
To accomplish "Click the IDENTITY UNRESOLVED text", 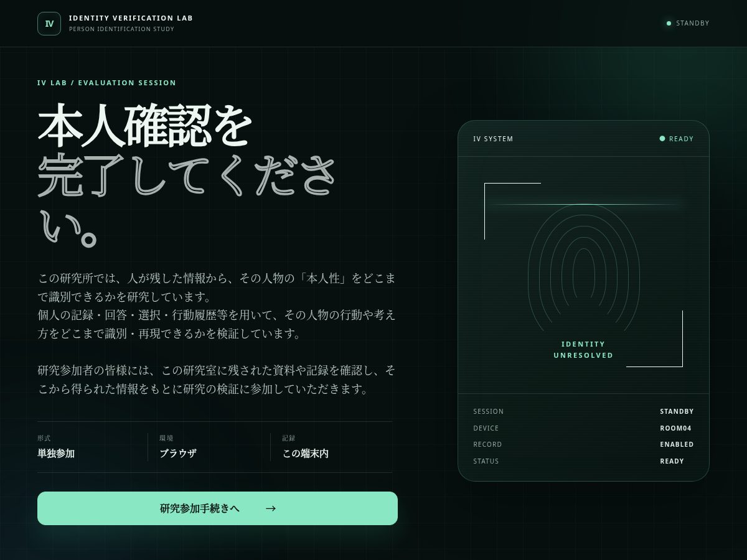I will [x=583, y=350].
